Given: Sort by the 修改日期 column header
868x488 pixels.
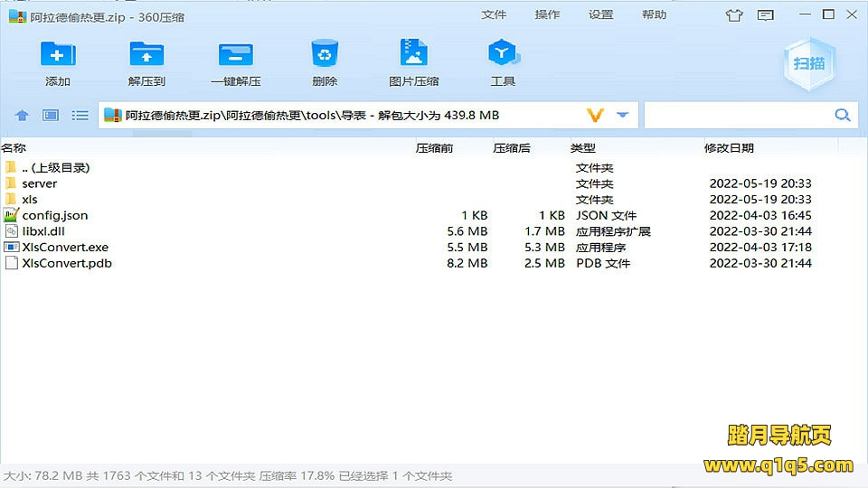Looking at the screenshot, I should (x=729, y=147).
